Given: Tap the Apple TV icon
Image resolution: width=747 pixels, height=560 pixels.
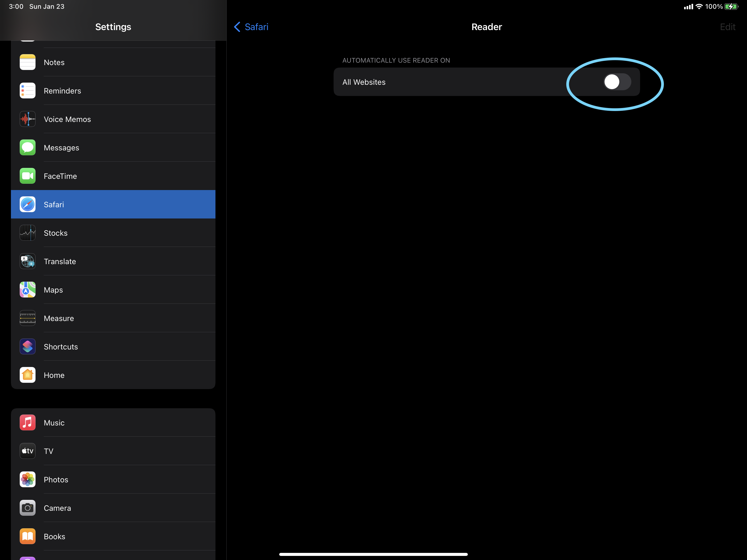Looking at the screenshot, I should click(27, 451).
